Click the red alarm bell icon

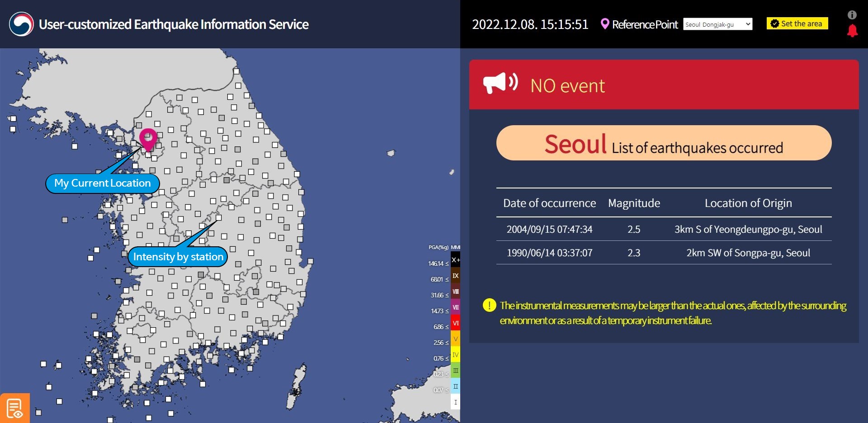point(852,31)
